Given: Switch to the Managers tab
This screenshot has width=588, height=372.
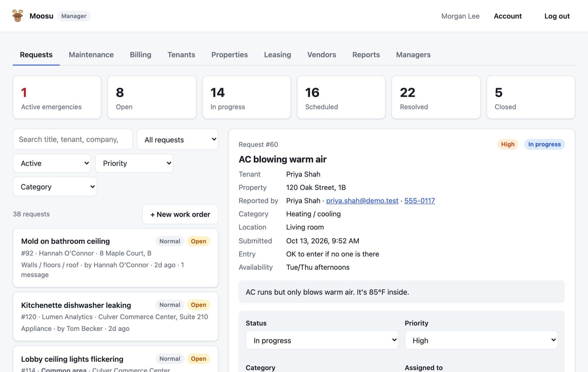Looking at the screenshot, I should click(x=413, y=55).
